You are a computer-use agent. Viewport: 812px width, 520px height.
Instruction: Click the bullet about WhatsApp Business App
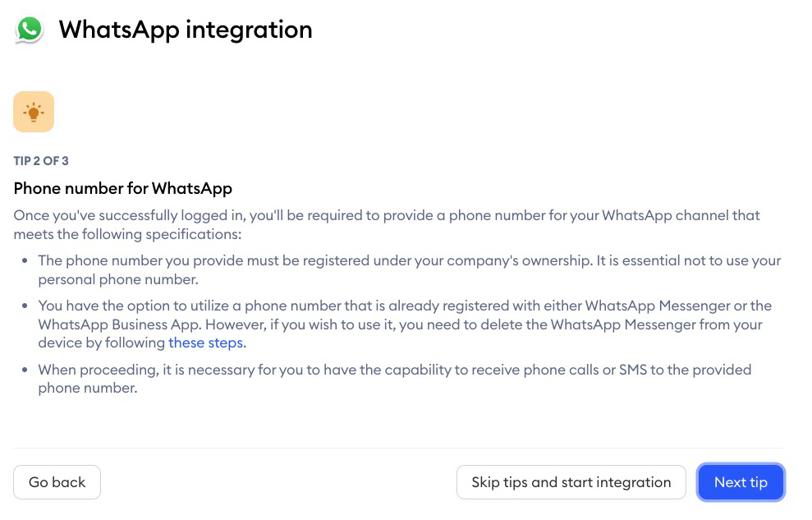[405, 324]
